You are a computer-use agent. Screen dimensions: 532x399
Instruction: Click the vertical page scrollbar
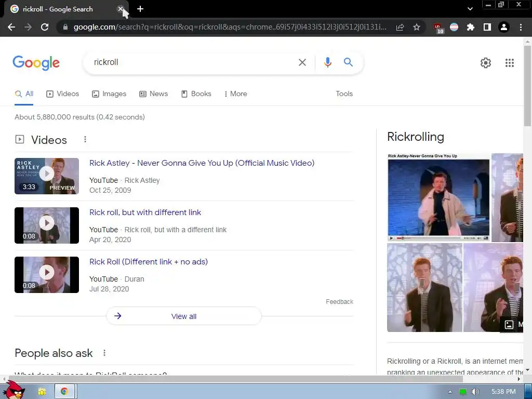click(x=527, y=86)
